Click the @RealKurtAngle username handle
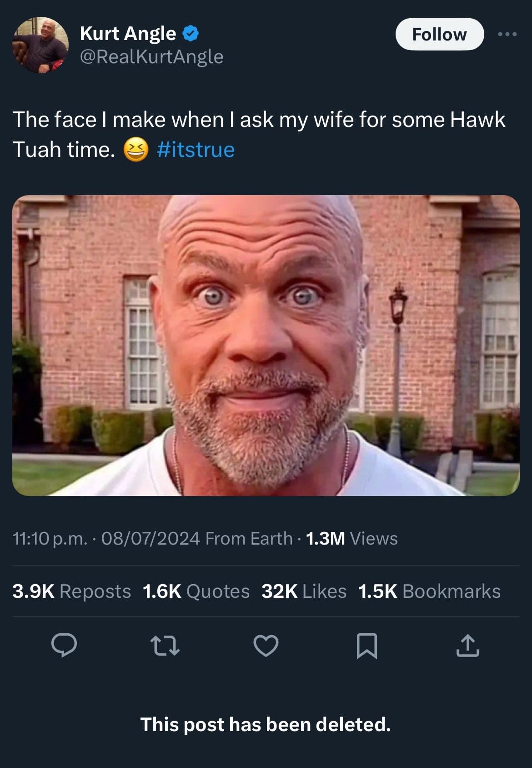This screenshot has height=768, width=532. point(151,57)
